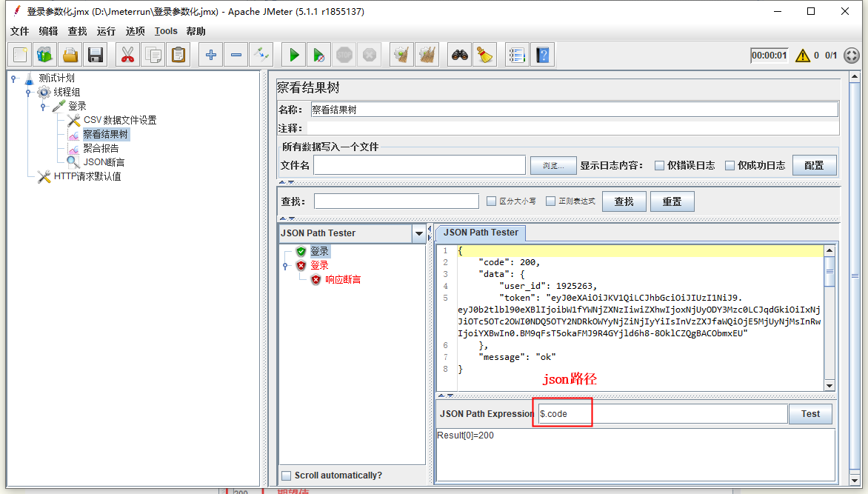
Task: Click the right panel scrollbar down arrow
Action: tap(855, 480)
